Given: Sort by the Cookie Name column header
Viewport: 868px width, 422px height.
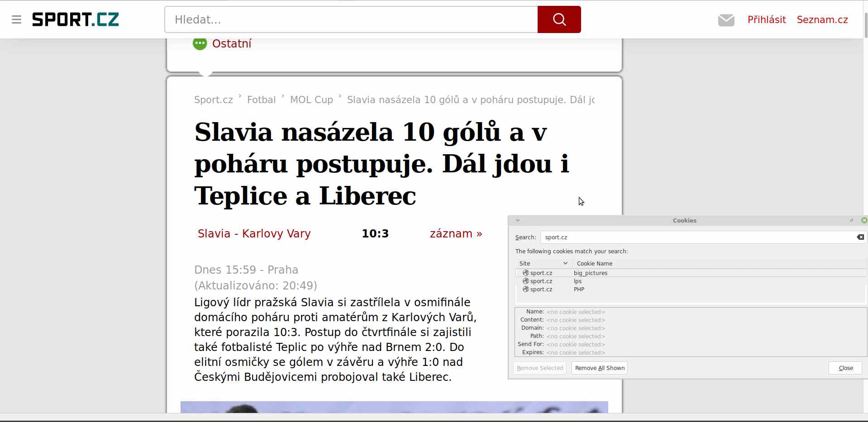Looking at the screenshot, I should tap(594, 263).
